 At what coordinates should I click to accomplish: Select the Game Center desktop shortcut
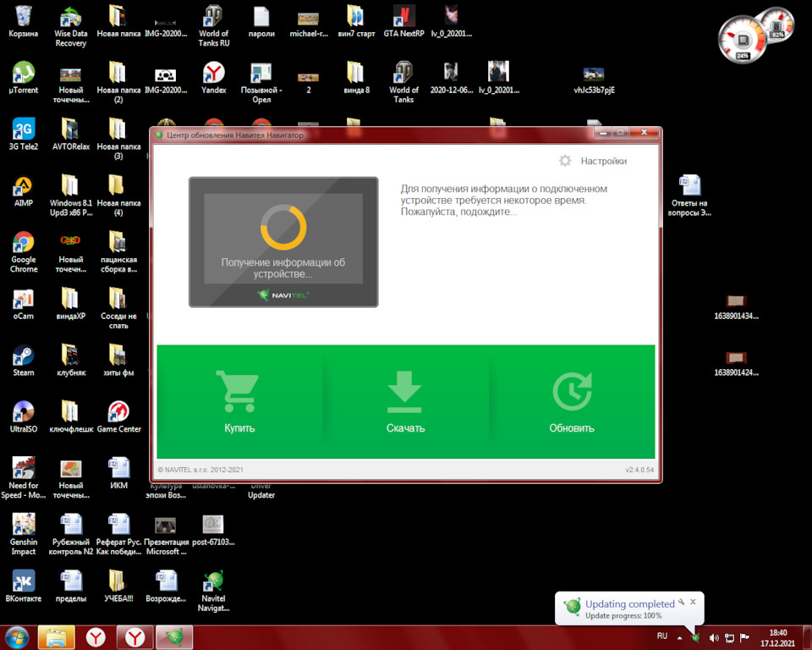click(x=118, y=417)
